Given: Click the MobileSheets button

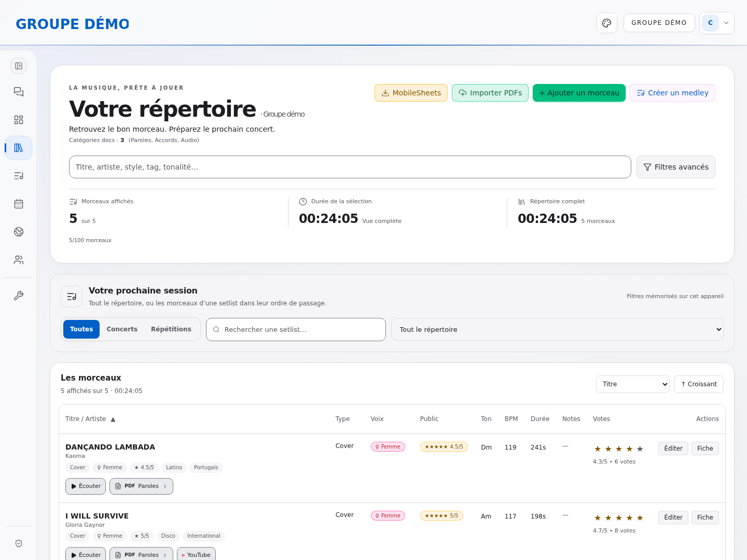Looking at the screenshot, I should point(411,93).
